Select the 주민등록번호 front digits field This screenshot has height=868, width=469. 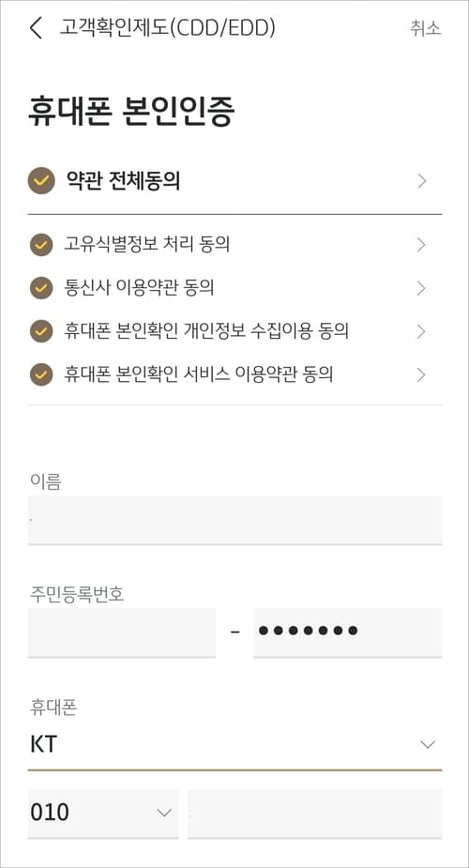(122, 632)
